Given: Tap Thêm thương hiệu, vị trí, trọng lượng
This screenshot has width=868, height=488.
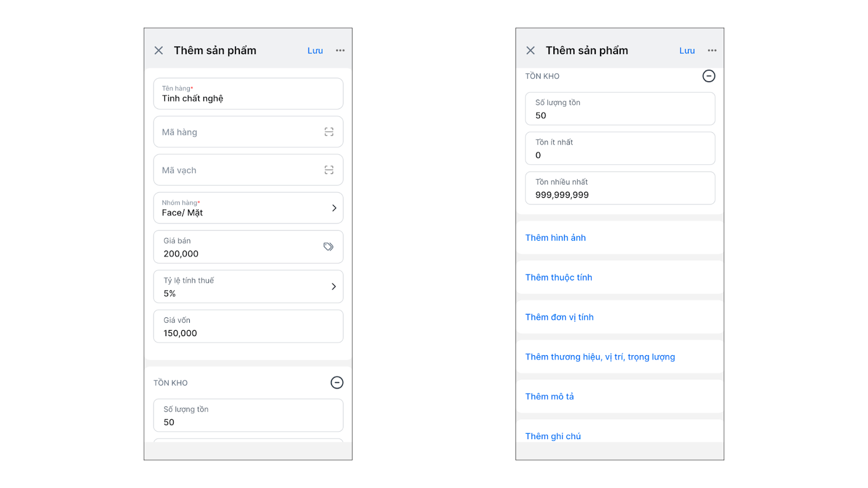Looking at the screenshot, I should (x=600, y=357).
